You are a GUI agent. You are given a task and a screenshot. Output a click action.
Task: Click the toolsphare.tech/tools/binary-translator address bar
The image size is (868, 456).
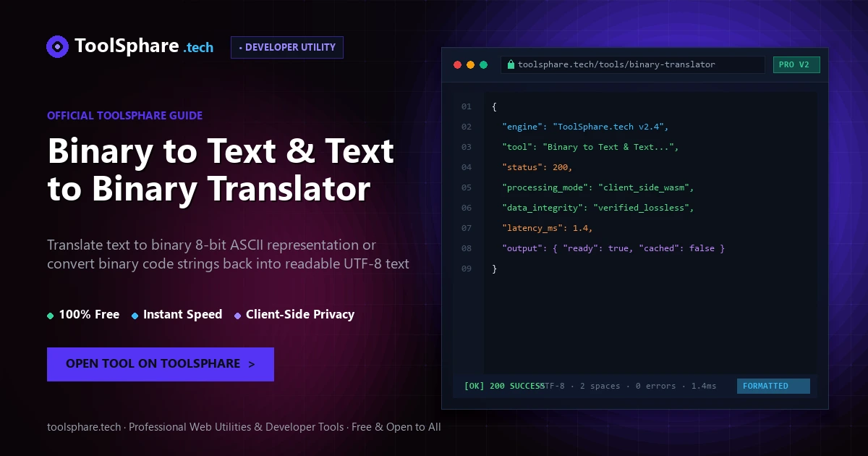click(632, 64)
